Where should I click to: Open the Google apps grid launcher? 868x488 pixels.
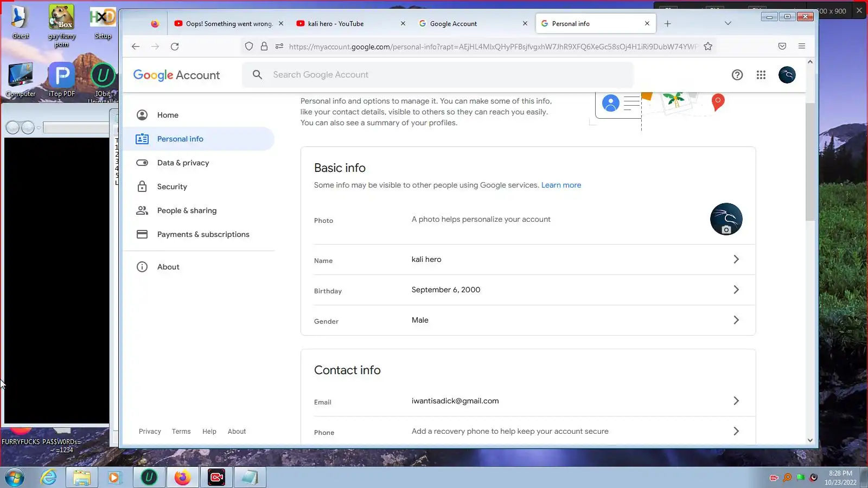click(x=761, y=75)
